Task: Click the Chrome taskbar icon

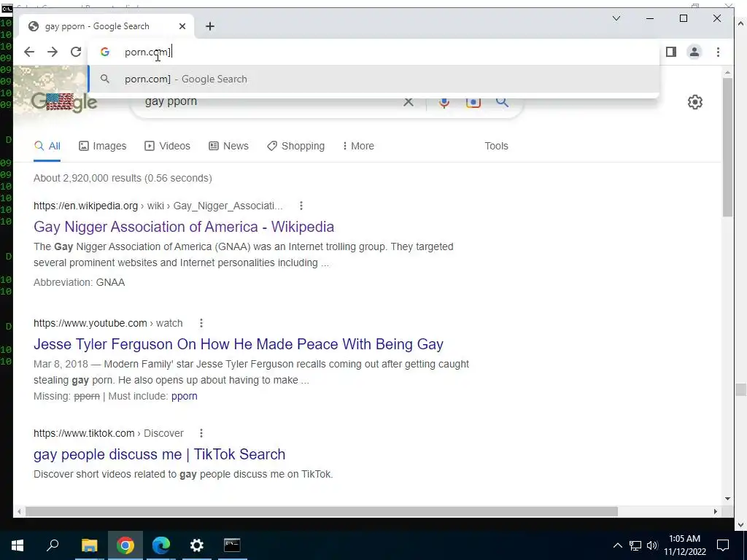Action: pyautogui.click(x=125, y=545)
